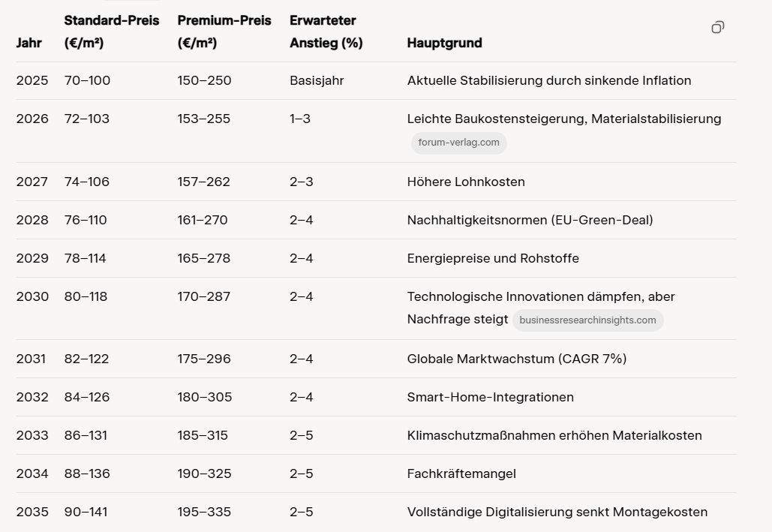
Task: Click the 195–335 premium price cell
Action: point(204,512)
